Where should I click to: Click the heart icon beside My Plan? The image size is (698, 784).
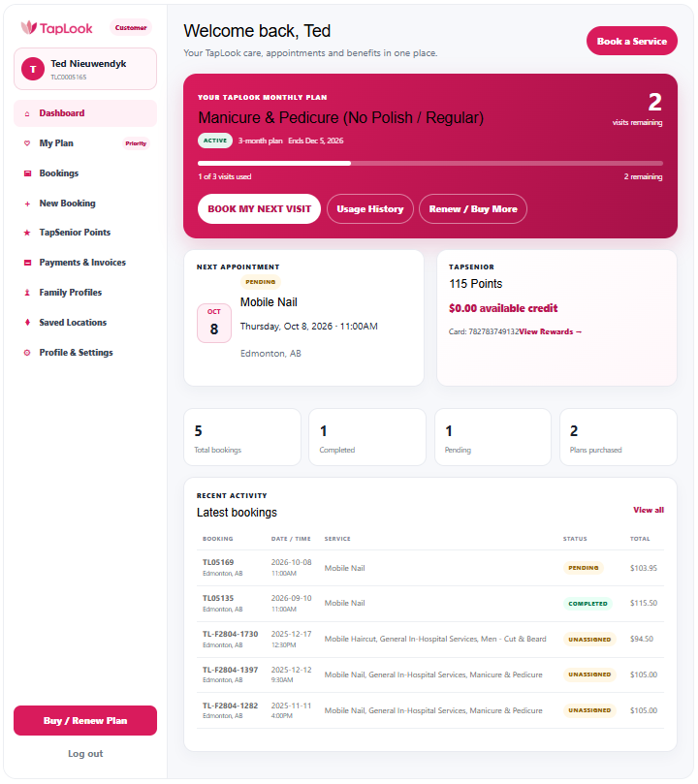(27, 143)
